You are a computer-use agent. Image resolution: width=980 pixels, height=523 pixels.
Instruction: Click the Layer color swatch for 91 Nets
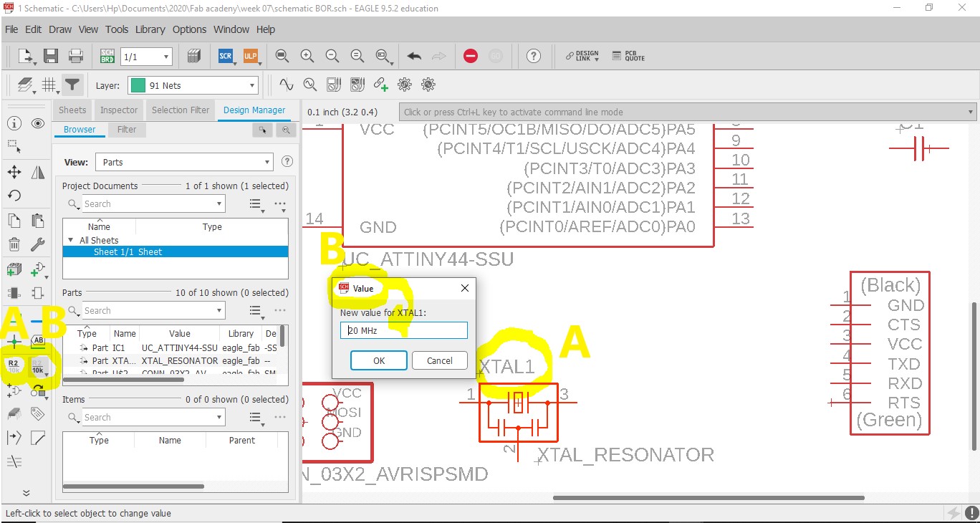pos(138,85)
